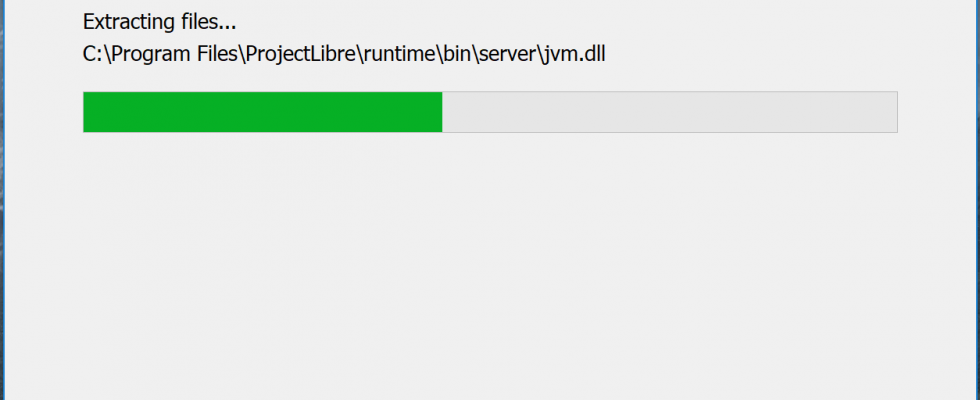Screen dimensions: 980x400
Task: Click "bin" in the file path
Action: tap(456, 54)
